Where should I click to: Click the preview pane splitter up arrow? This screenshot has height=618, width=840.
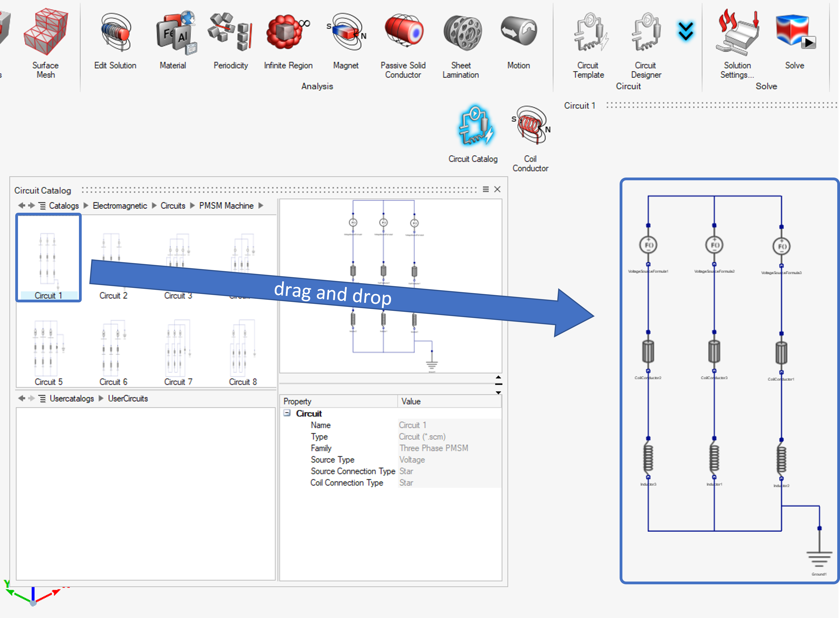498,377
